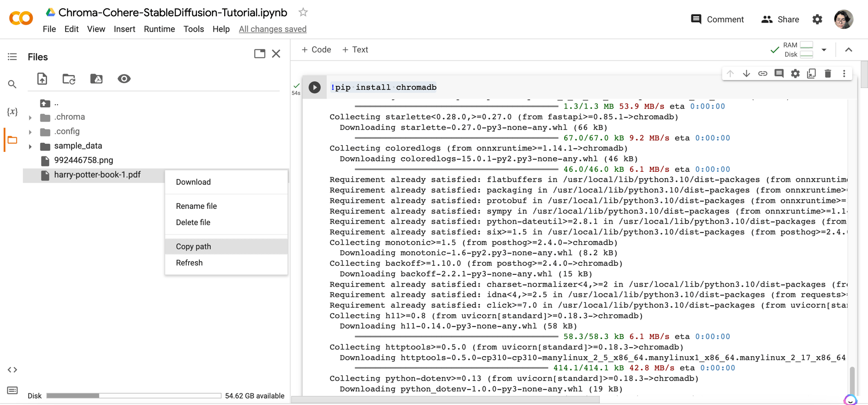Click the horizontal output scrollbar
868x405 pixels.
click(x=445, y=400)
